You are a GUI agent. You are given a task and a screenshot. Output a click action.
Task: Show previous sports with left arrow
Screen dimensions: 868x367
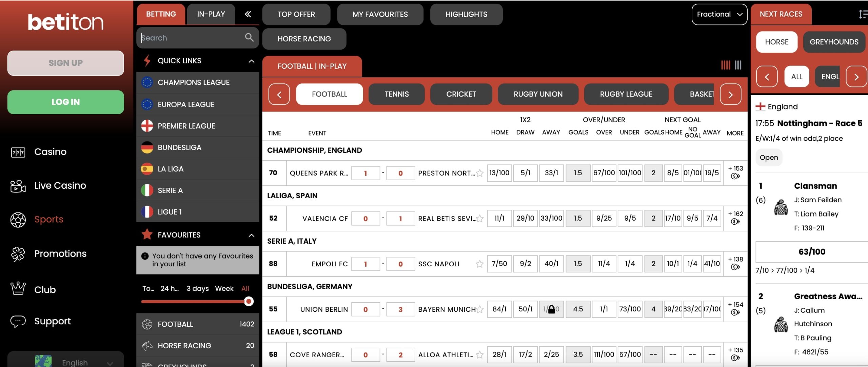279,94
